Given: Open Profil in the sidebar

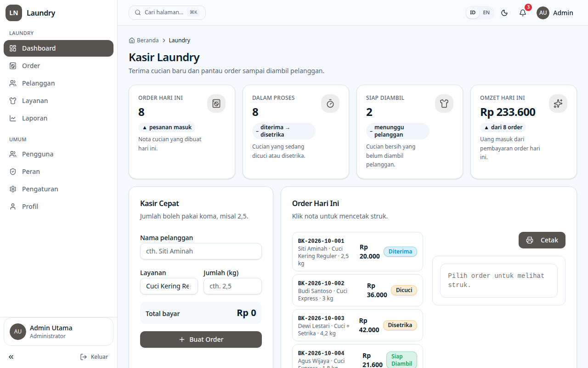Looking at the screenshot, I should (x=58, y=207).
